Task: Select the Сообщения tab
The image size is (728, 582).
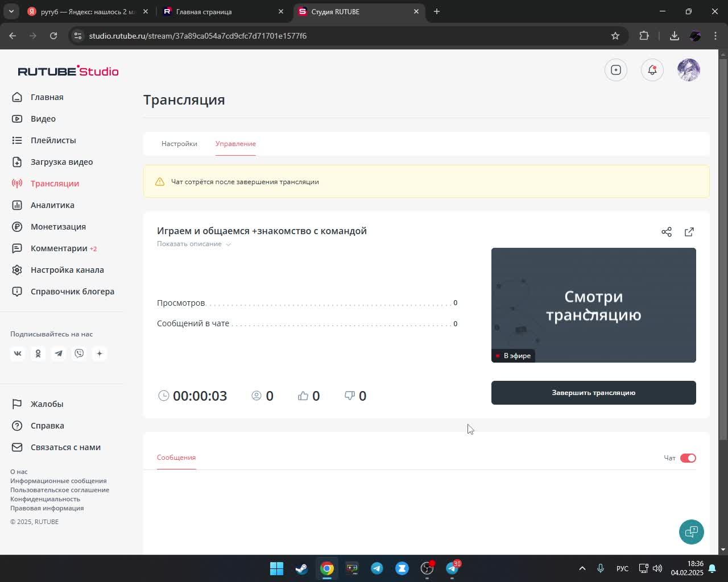Action: [x=176, y=458]
